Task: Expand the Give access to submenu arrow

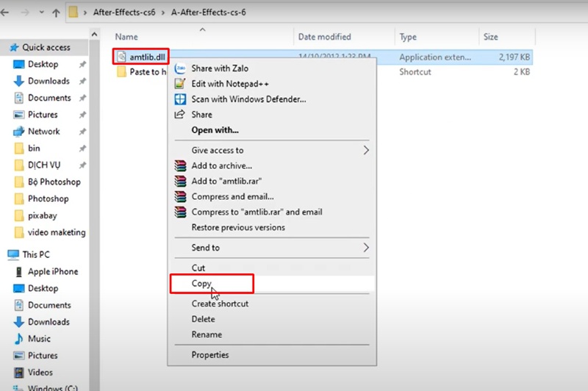Action: pos(366,151)
